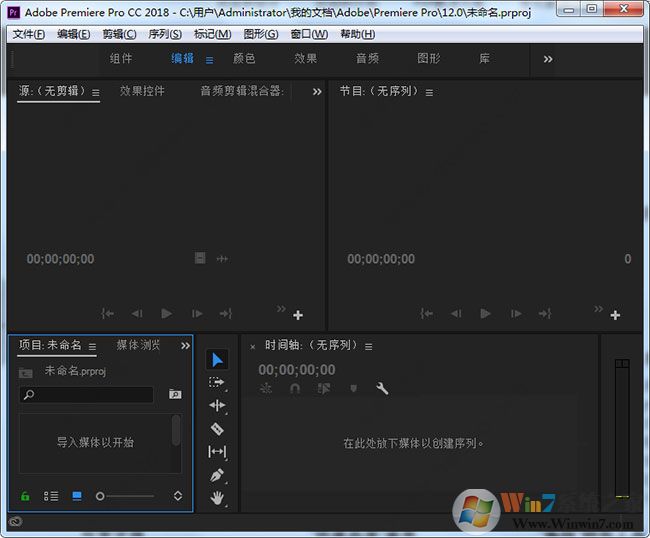Switch to the 颜色 workspace

click(244, 59)
